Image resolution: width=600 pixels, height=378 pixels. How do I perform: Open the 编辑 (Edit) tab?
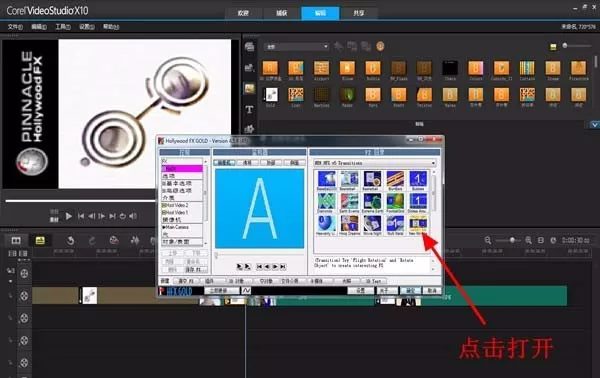(320, 13)
